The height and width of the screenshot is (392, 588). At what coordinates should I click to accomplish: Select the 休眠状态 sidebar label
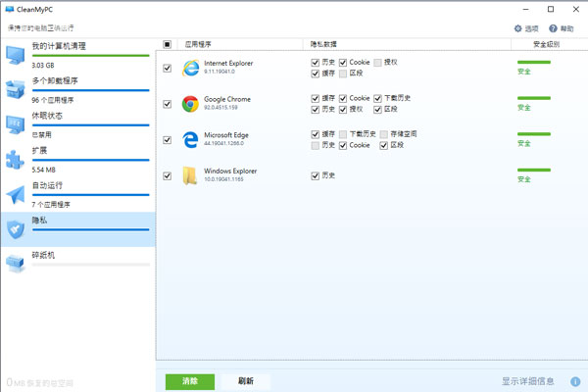pyautogui.click(x=47, y=116)
